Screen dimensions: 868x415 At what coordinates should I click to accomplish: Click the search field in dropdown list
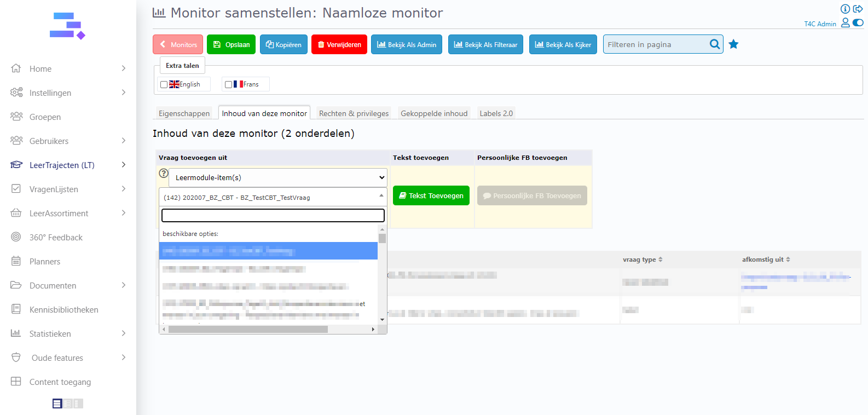pos(273,215)
